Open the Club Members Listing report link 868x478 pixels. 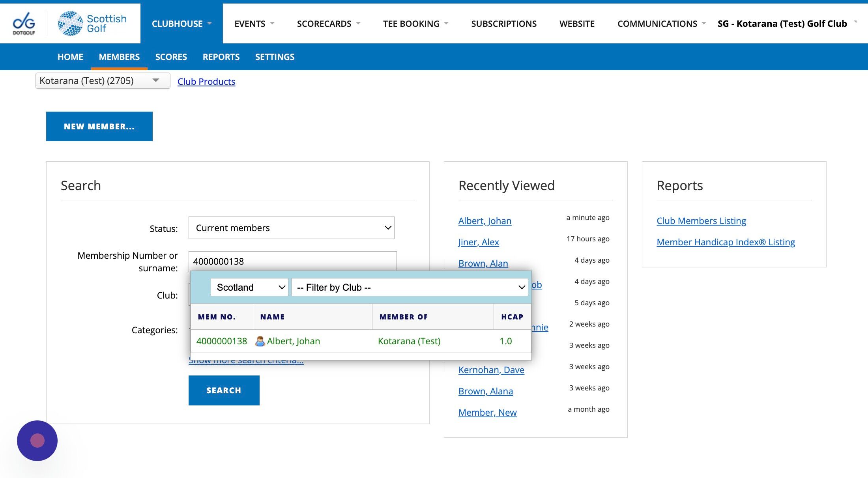point(701,221)
